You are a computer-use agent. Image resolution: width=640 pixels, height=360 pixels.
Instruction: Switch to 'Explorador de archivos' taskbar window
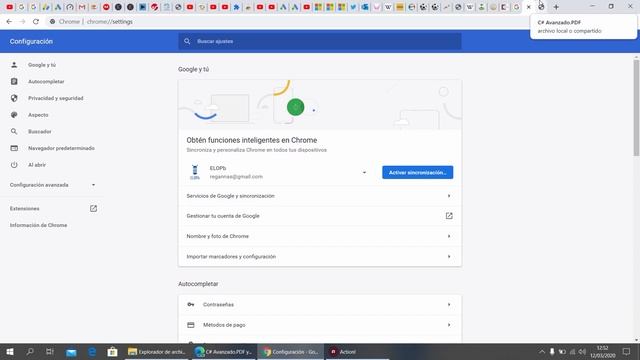[157, 351]
